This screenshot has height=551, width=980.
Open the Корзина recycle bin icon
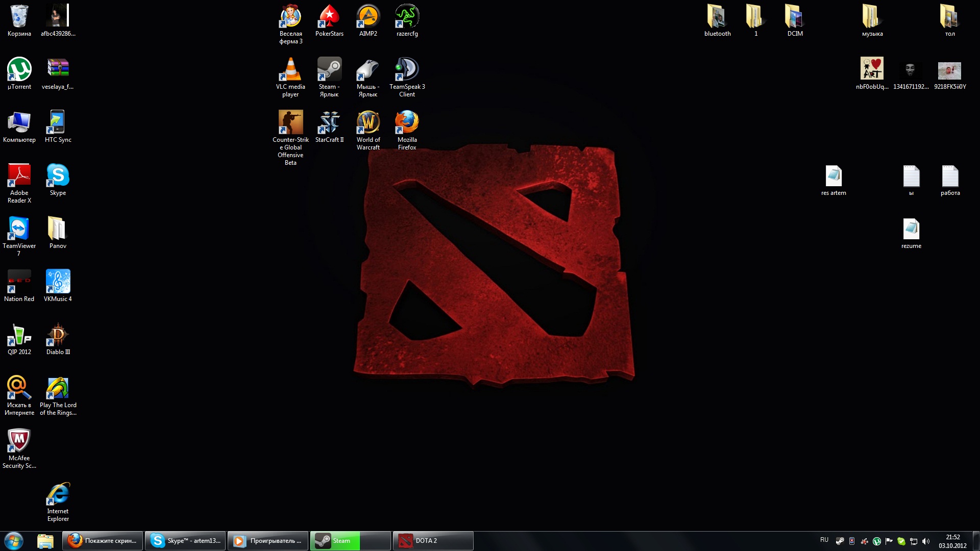[x=19, y=20]
